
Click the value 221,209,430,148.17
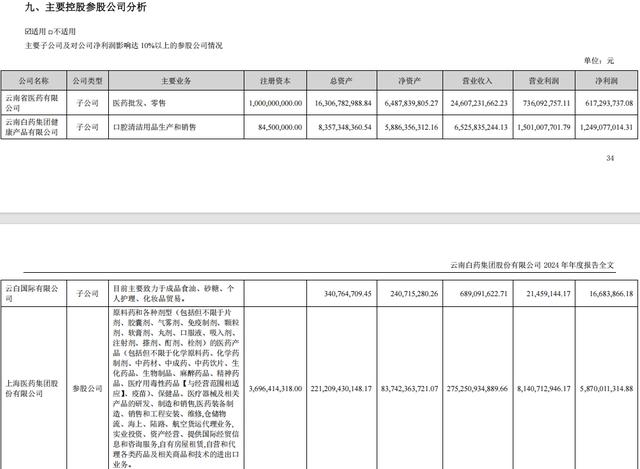341,389
